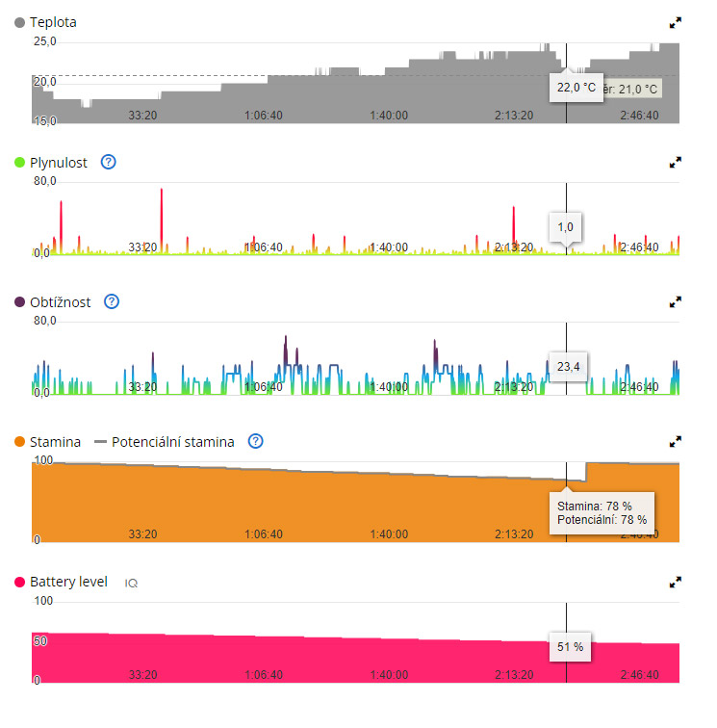Toggle the Teplota series legend dot
Viewport: 717px width, 728px height.
coord(20,22)
